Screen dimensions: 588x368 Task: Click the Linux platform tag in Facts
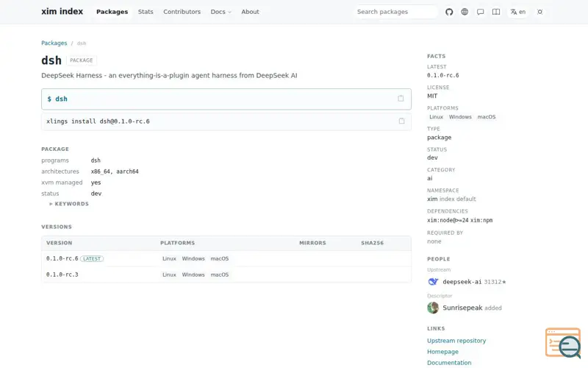pos(436,117)
